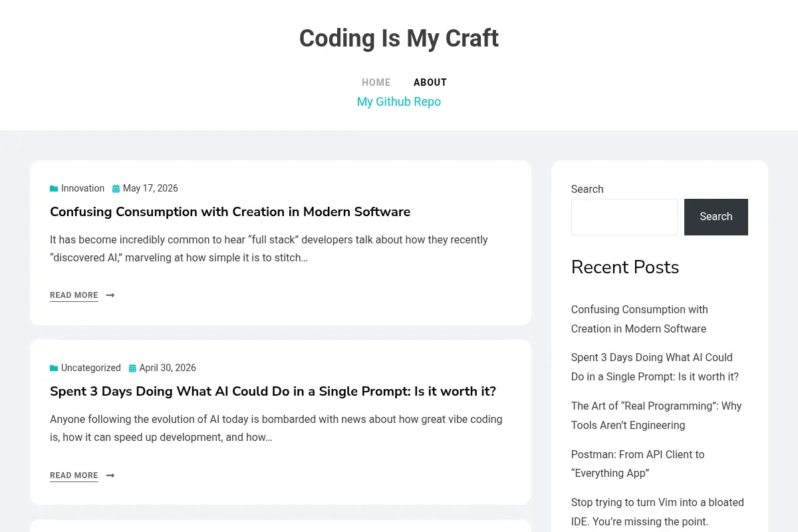
Task: Open post title Spent 3 Days Doing What AI
Action: [x=273, y=391]
